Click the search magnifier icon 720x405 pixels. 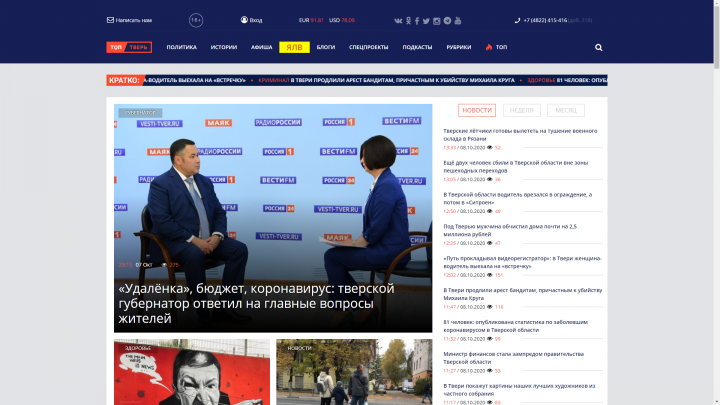(598, 47)
